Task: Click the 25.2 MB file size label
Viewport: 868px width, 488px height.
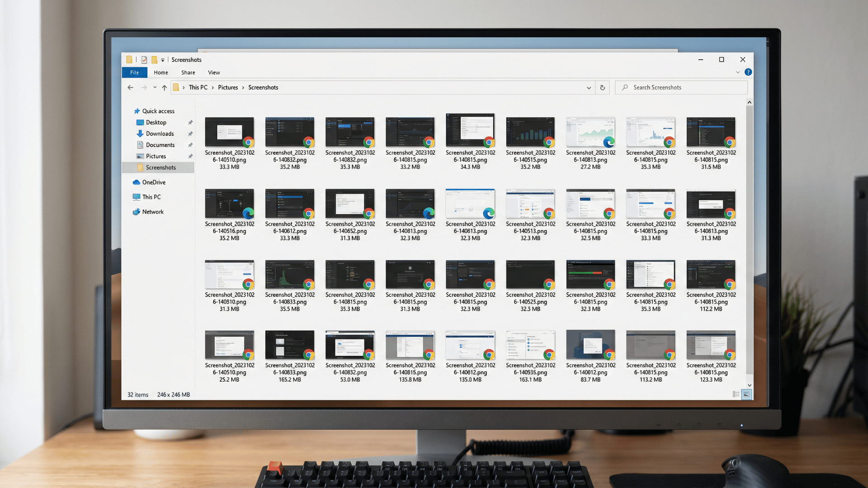Action: [229, 380]
